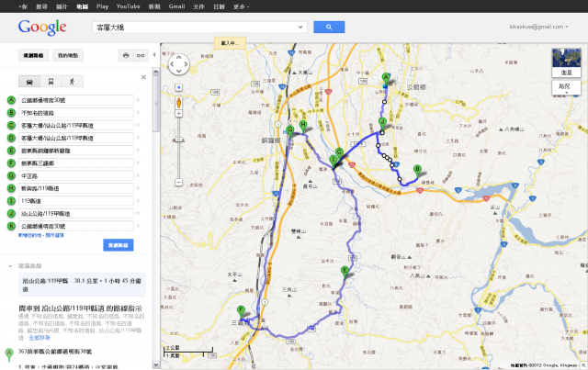Image resolution: width=588 pixels, height=370 pixels.
Task: Remove destination I 119縣道 with its X
Action: (138, 200)
